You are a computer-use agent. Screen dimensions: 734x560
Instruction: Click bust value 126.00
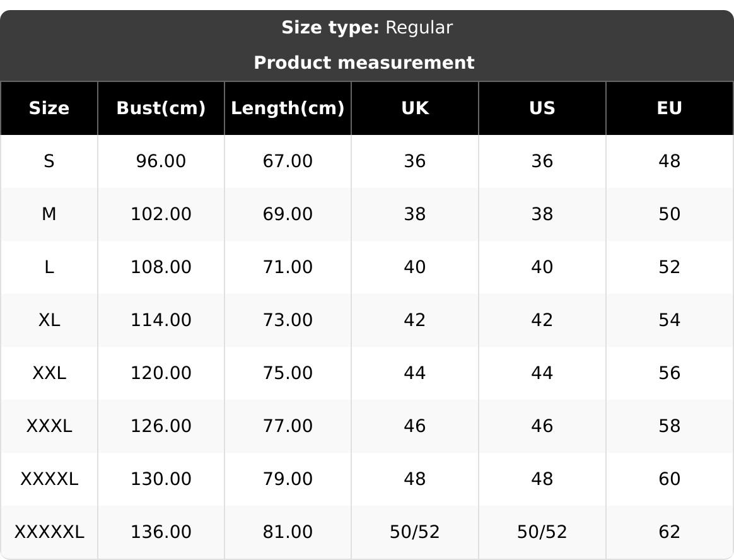[x=161, y=426]
